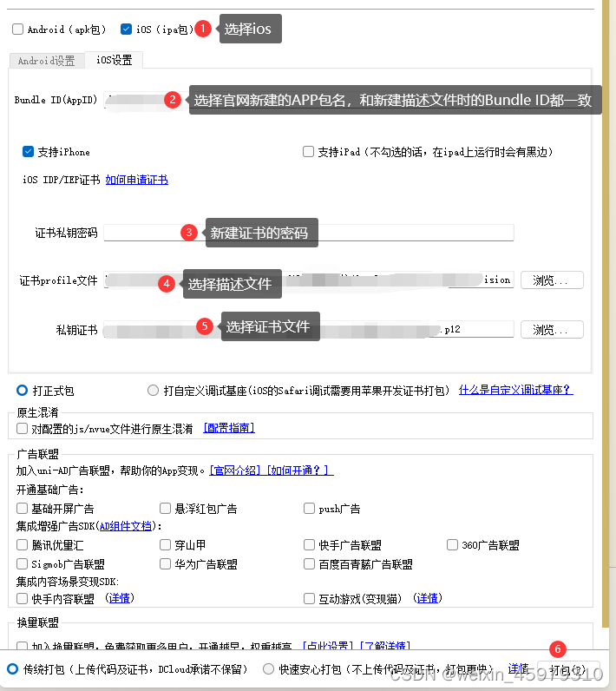Viewport: 616px width, 691px height.
Task: Tick the 百度百青藤广告联盟 checkbox
Action: 309,564
